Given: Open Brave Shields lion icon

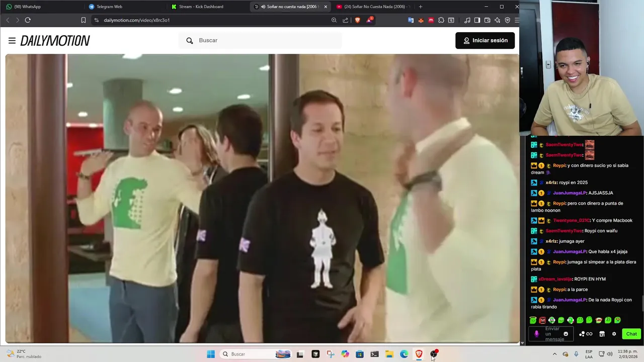Looking at the screenshot, I should (x=358, y=20).
